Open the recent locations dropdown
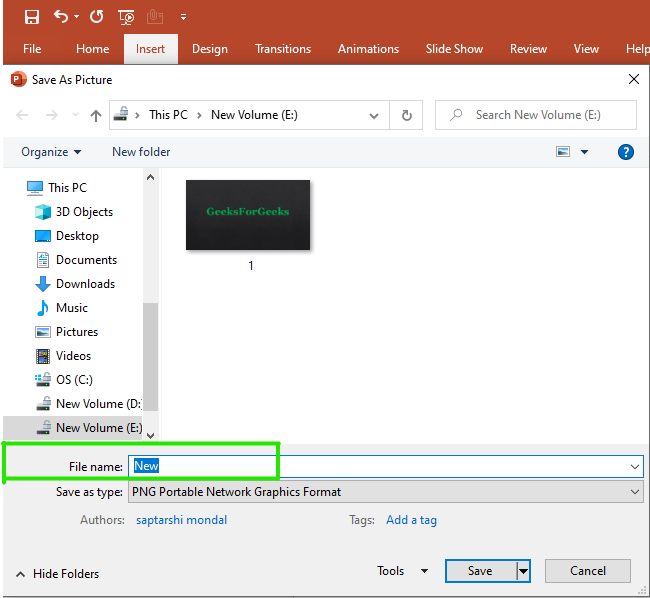The height and width of the screenshot is (598, 650). coord(75,115)
